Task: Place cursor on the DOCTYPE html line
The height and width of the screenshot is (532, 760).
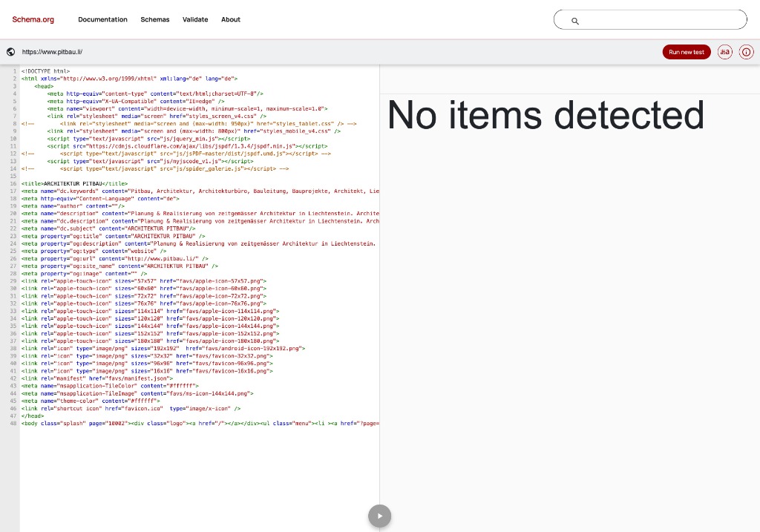Action: pyautogui.click(x=45, y=71)
